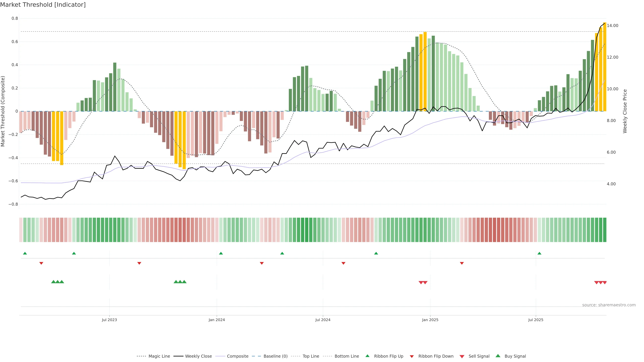
Task: Click the rightmost red Sell Signal triangle
Action: [x=604, y=283]
